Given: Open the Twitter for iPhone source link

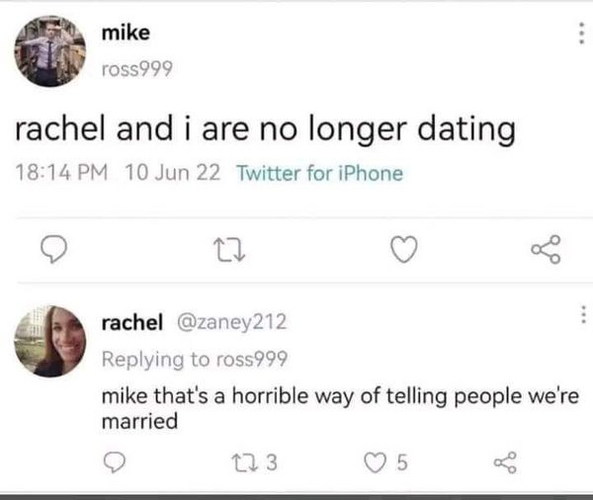Looking at the screenshot, I should coord(320,174).
